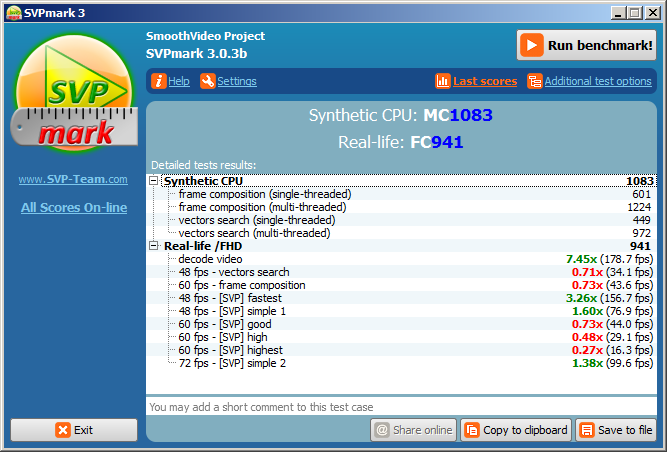
Task: Click the Share online button
Action: pos(413,430)
